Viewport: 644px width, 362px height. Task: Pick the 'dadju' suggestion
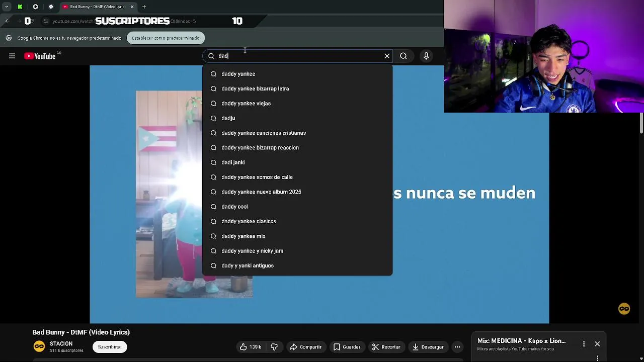[x=297, y=118]
